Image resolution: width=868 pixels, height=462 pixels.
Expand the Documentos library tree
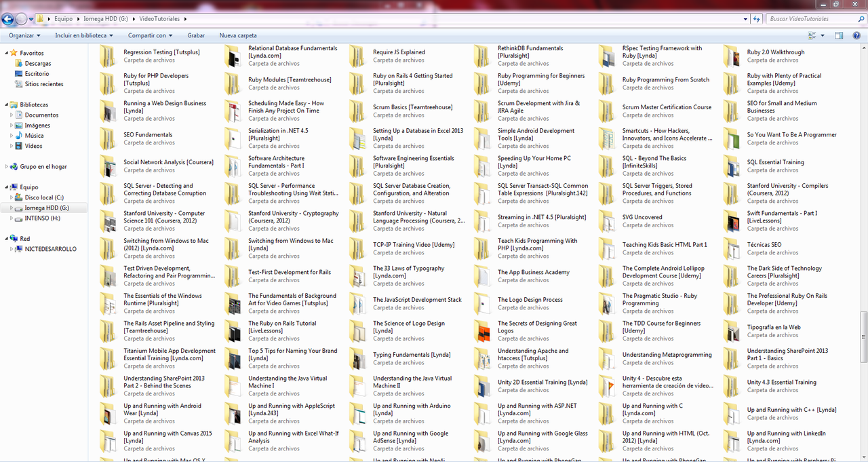12,115
